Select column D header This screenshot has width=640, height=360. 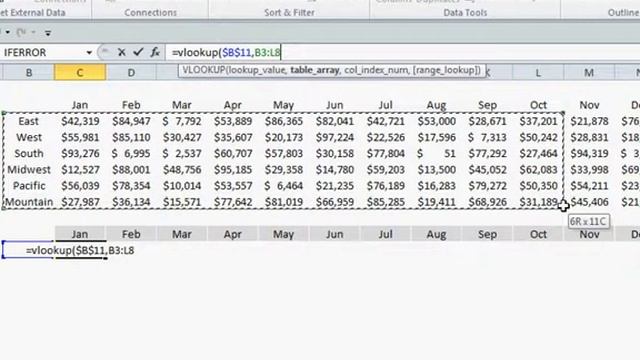pyautogui.click(x=131, y=73)
